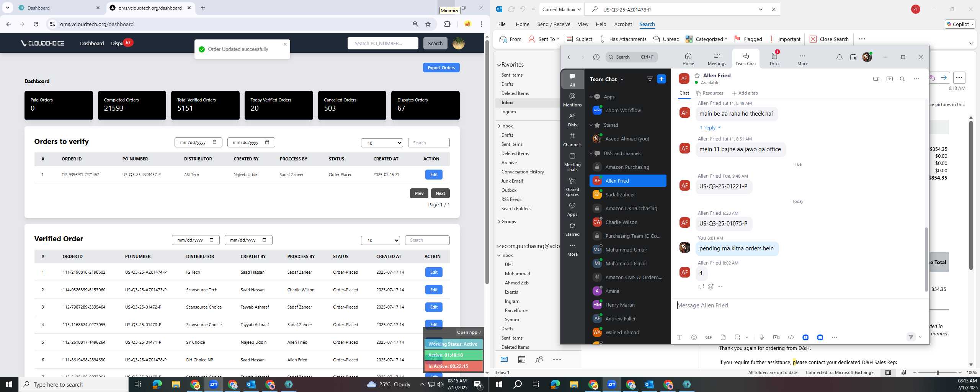This screenshot has width=980, height=392.
Task: Open Outlook Send / Receive tab
Action: click(x=554, y=24)
